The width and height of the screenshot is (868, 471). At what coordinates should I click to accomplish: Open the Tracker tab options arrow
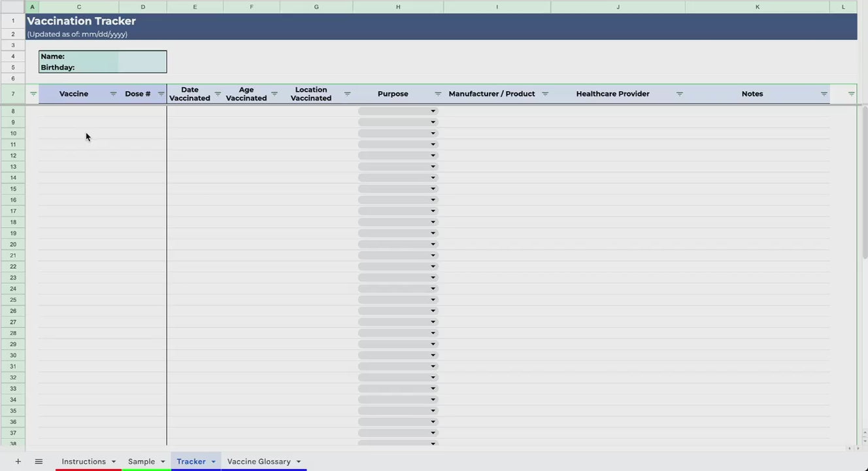(x=213, y=462)
